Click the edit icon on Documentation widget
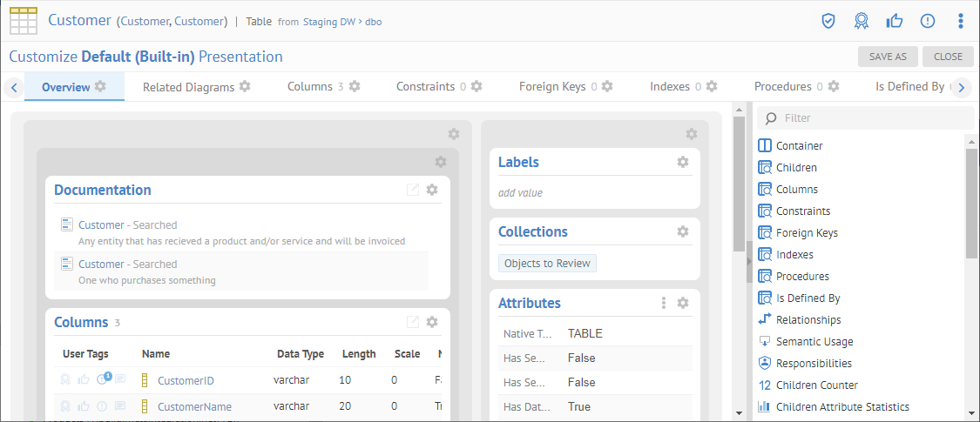The height and width of the screenshot is (422, 980). click(x=413, y=190)
